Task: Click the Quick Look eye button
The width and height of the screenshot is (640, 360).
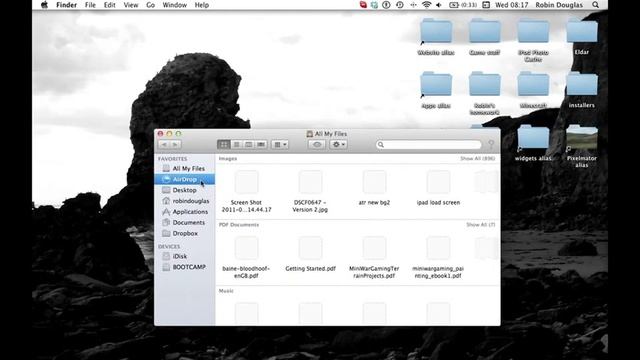Action: pos(317,144)
